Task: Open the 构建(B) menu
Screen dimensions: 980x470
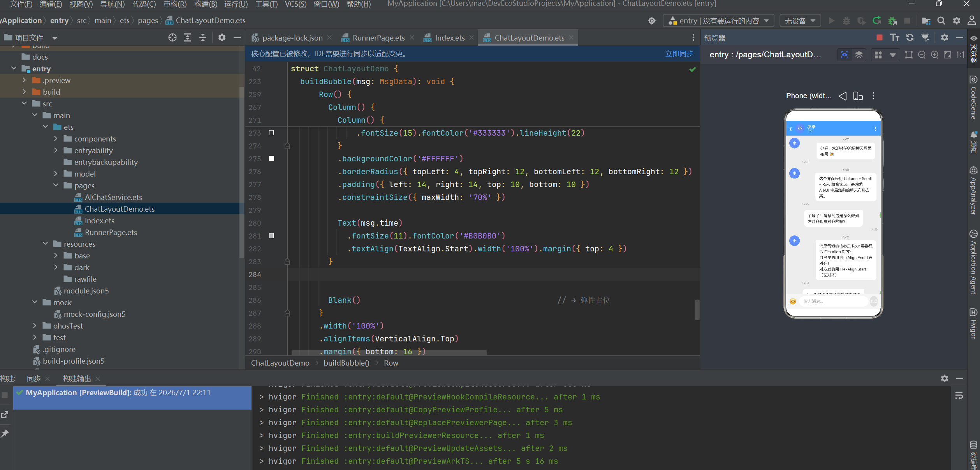Action: (x=206, y=4)
